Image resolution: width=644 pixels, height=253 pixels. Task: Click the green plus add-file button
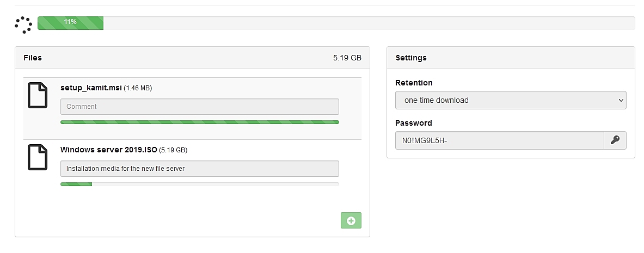[x=351, y=220]
